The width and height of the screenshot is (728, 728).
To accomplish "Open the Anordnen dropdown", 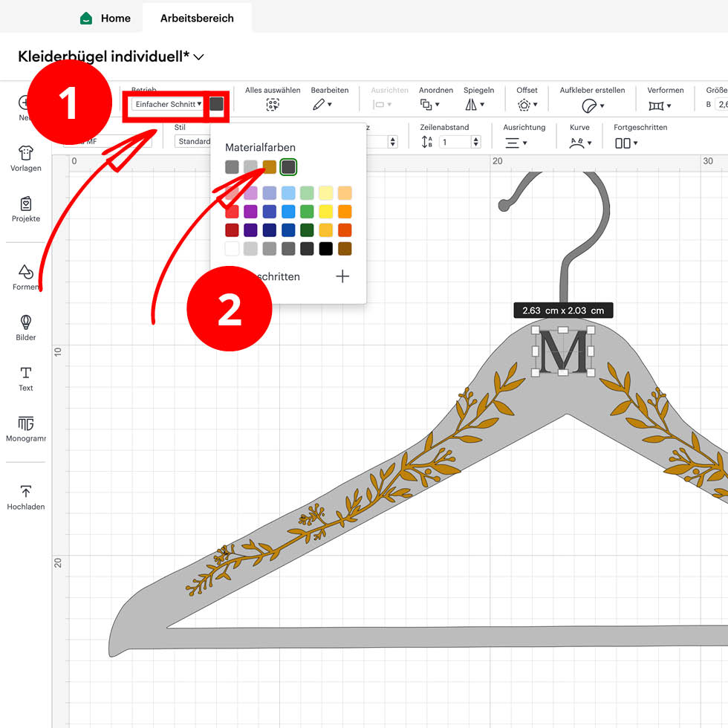I will click(x=429, y=105).
